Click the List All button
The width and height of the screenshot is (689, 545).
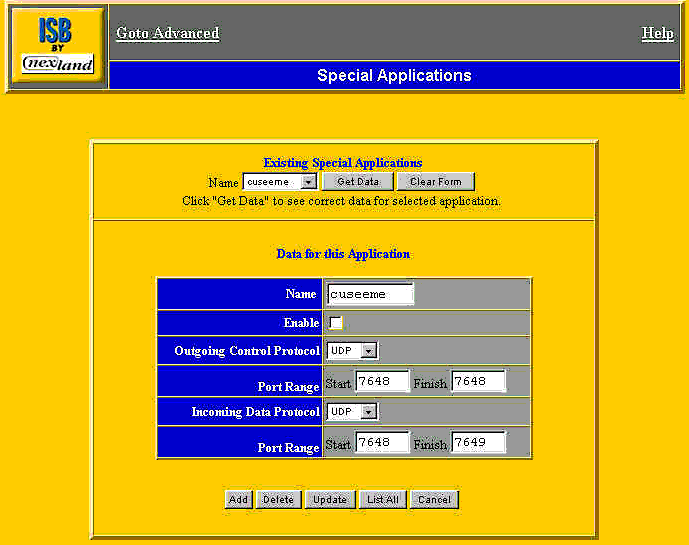[383, 500]
